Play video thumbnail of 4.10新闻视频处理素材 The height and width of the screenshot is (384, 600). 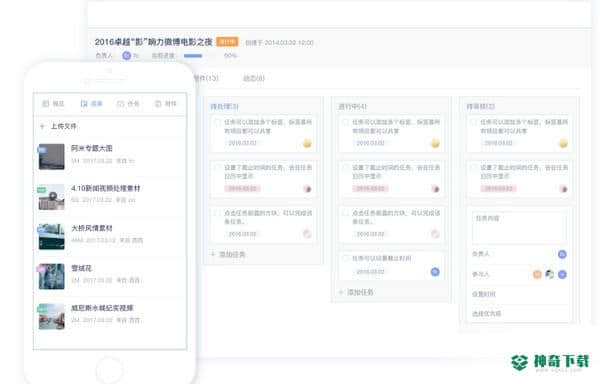(x=51, y=197)
